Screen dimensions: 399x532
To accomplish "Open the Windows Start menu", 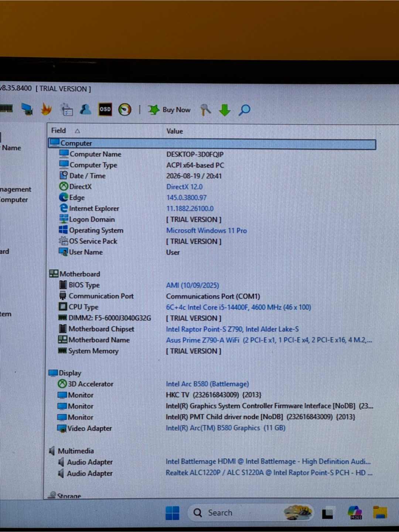I will tap(173, 513).
